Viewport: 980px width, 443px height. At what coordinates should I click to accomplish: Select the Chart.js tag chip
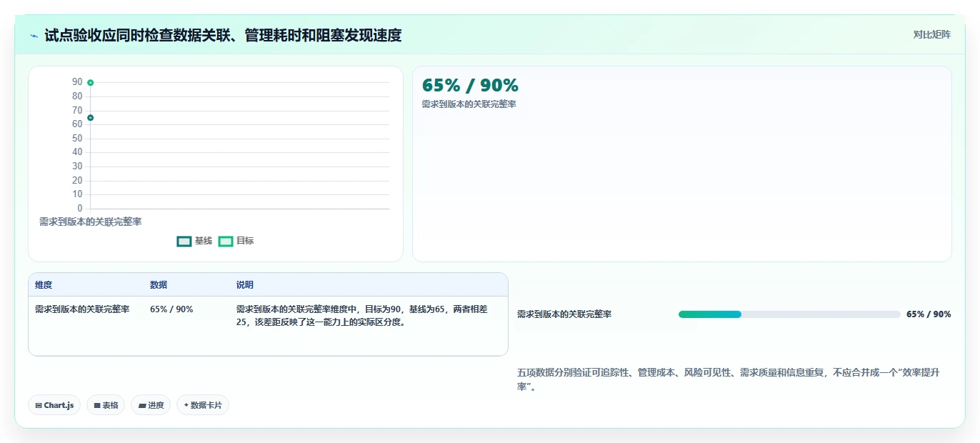pos(54,405)
